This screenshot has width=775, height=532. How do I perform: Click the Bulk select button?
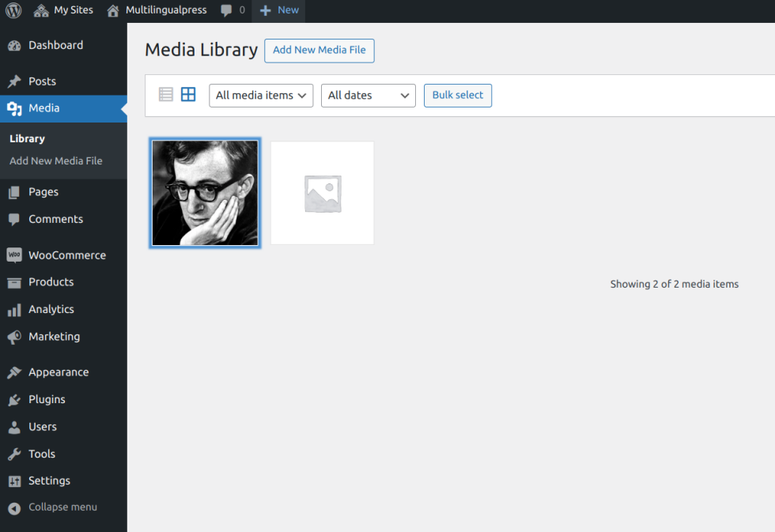[x=458, y=96]
